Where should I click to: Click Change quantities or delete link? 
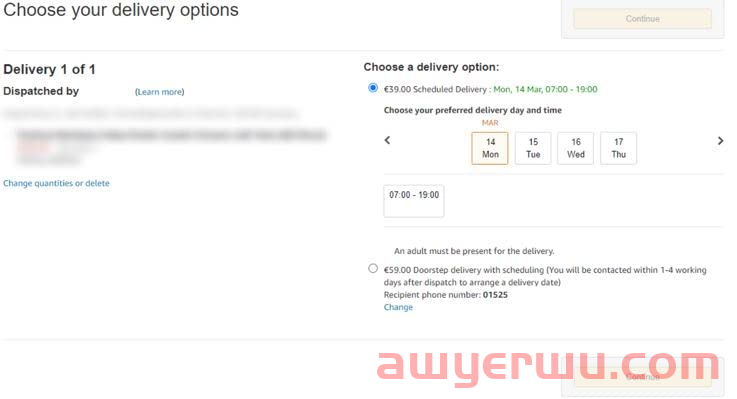point(56,183)
